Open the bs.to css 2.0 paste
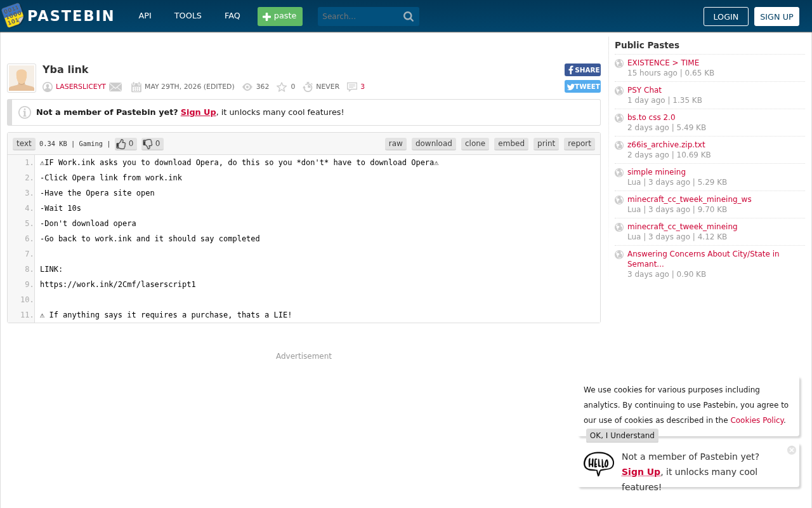This screenshot has height=508, width=812. (x=652, y=117)
